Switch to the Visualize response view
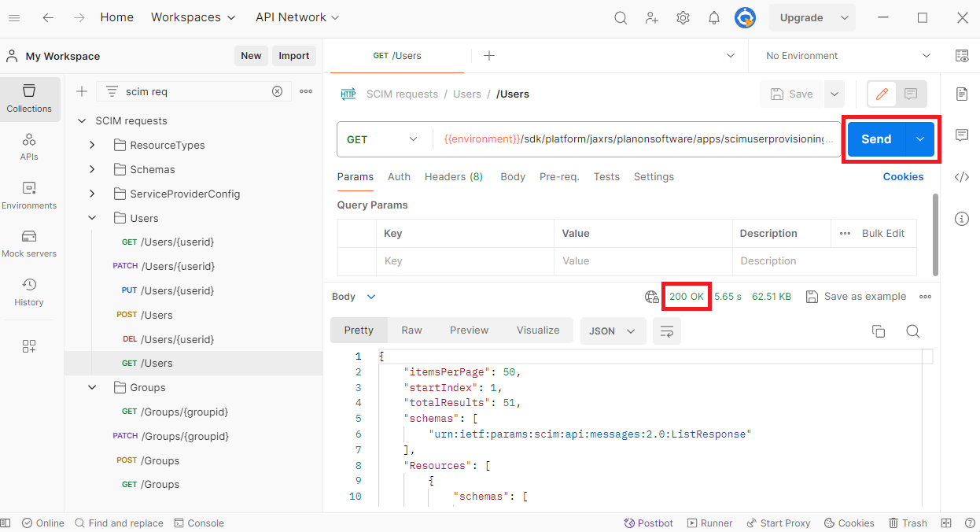Screen dimensions: 980x532 click(x=538, y=331)
